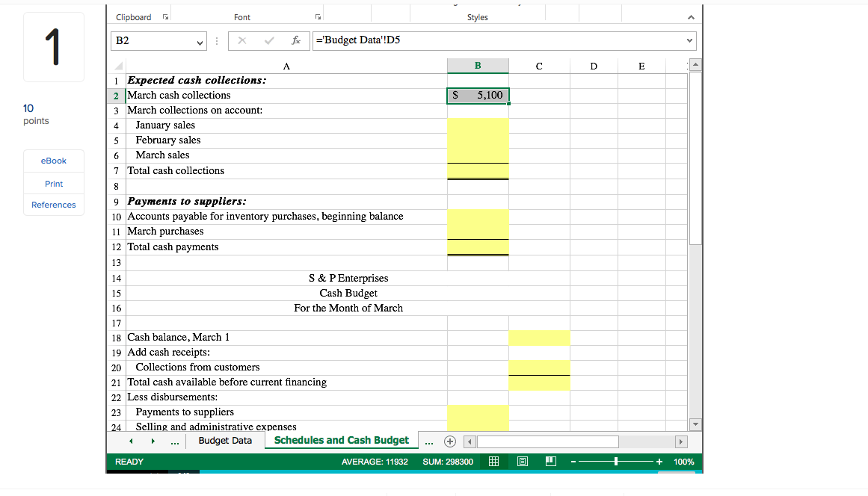This screenshot has width=868, height=496.
Task: Click 'Payments to suppliers:' heading cell
Action: [x=286, y=202]
